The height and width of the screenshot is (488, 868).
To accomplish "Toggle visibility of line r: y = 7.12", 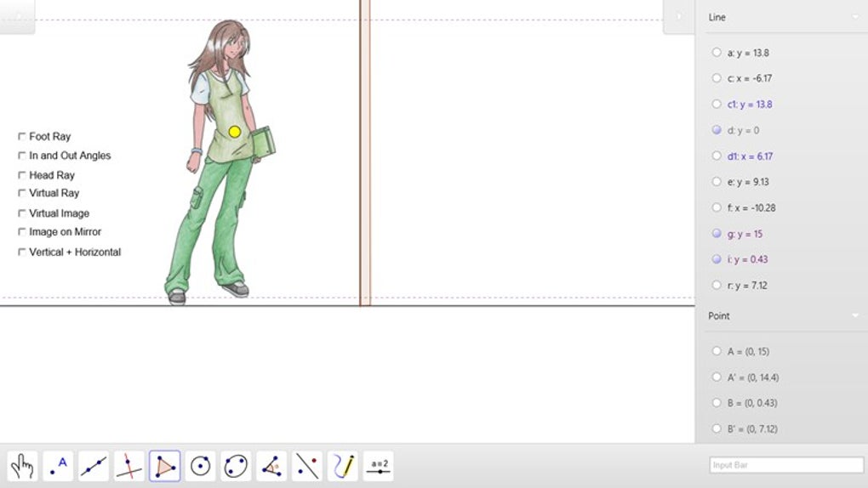I will point(717,285).
